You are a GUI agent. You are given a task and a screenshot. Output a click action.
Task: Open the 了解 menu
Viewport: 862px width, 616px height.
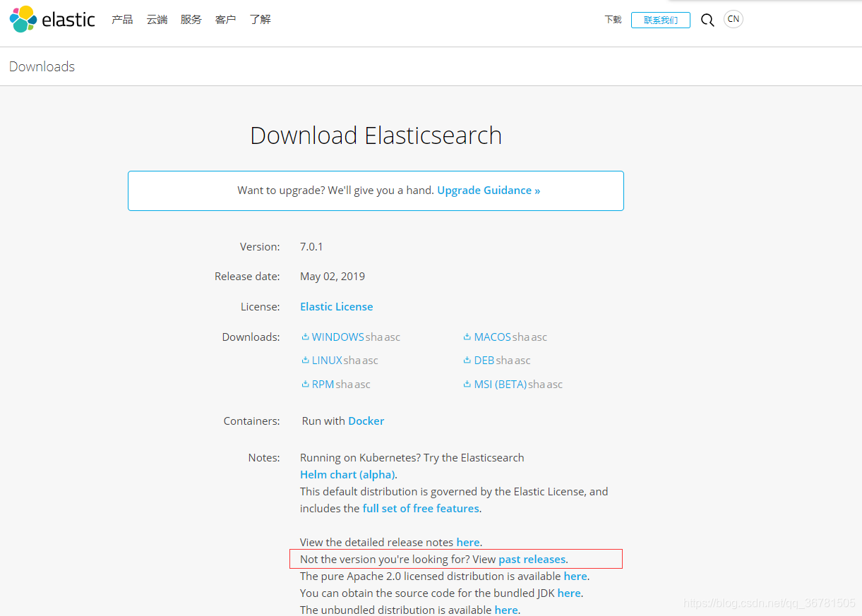coord(261,20)
